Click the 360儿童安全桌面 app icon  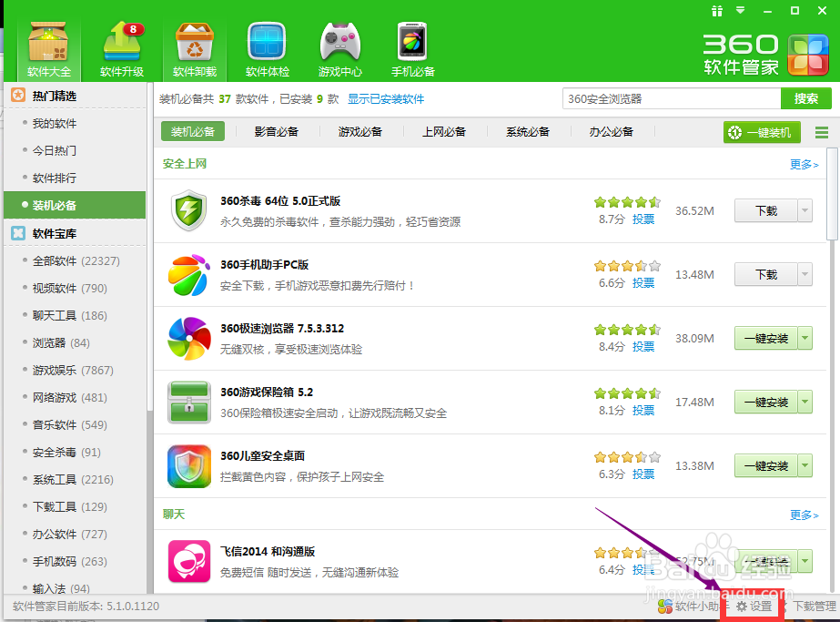coord(188,466)
